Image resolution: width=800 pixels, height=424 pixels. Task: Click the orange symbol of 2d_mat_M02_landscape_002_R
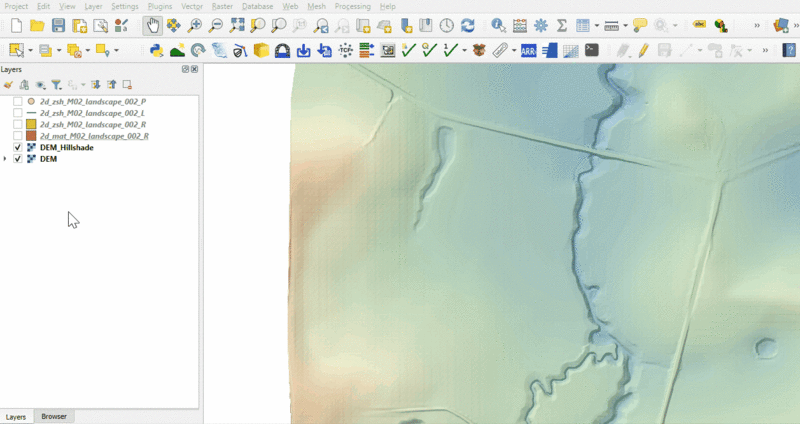coord(31,136)
